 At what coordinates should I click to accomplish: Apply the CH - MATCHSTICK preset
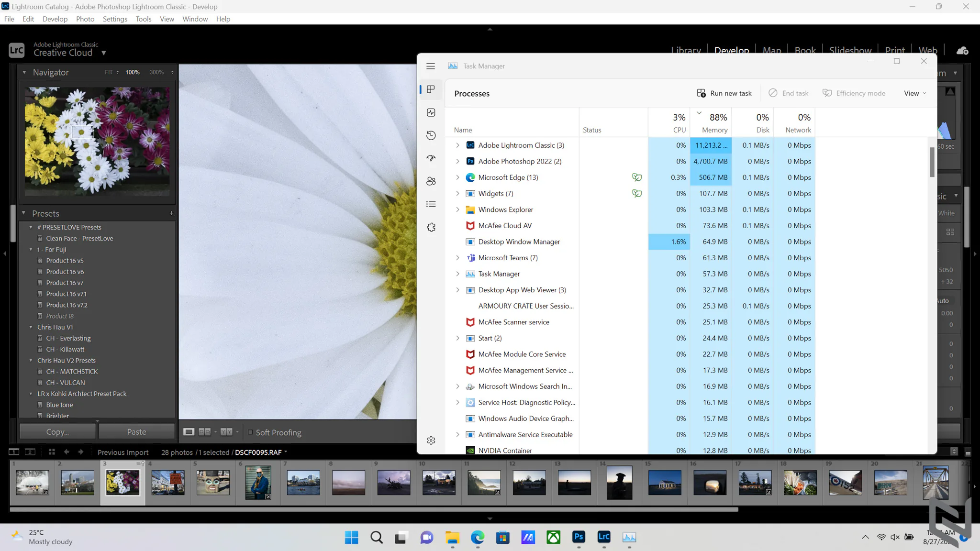click(x=72, y=372)
